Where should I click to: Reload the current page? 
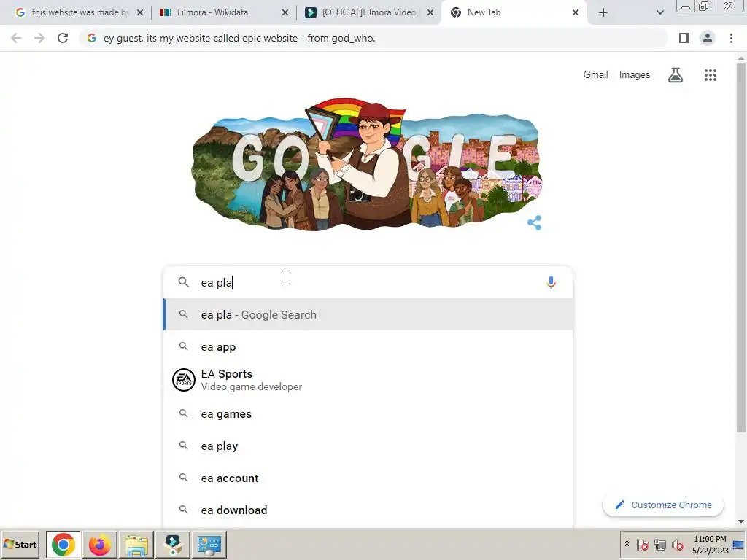[x=63, y=38]
